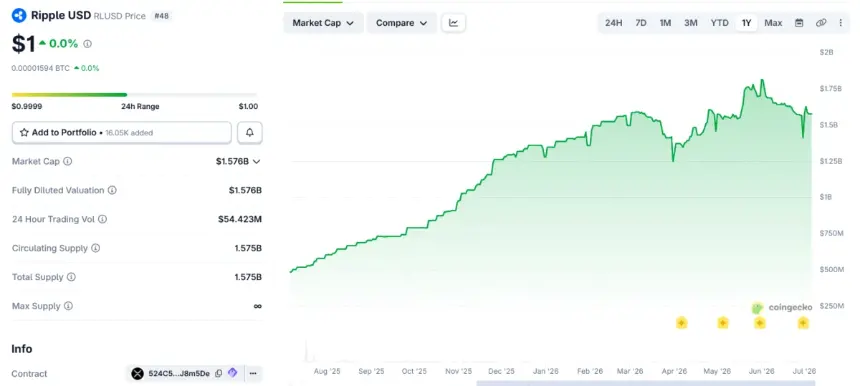
Task: Click the Total Supply 1.575B value
Action: tap(248, 277)
